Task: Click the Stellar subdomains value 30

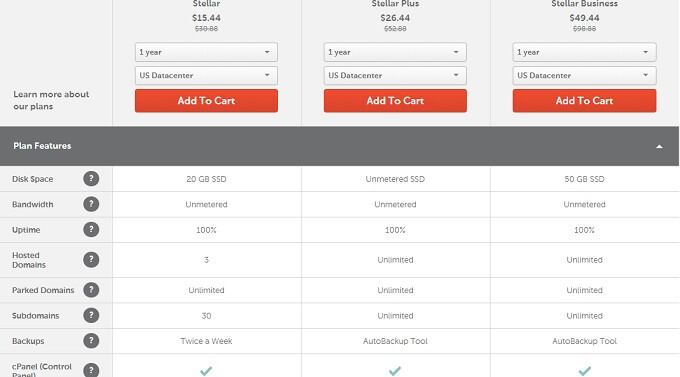Action: (206, 316)
